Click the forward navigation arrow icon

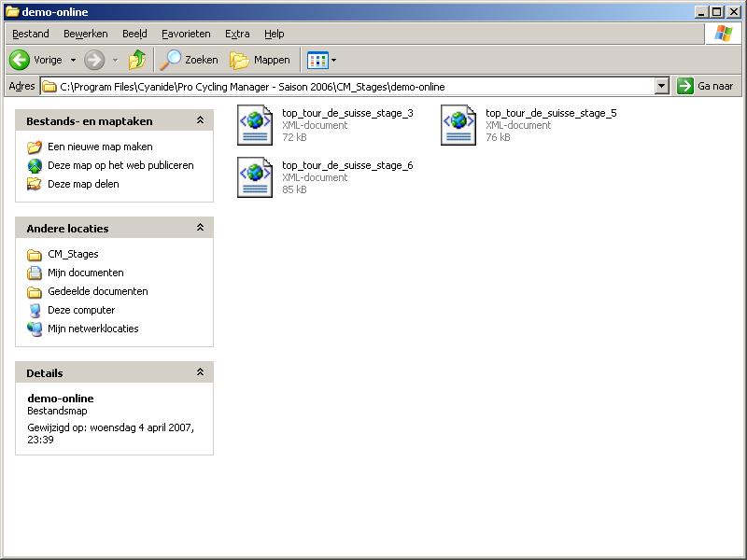pyautogui.click(x=94, y=60)
